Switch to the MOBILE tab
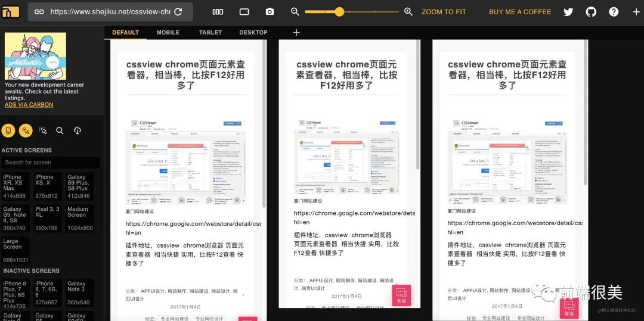644x321 pixels. point(168,33)
